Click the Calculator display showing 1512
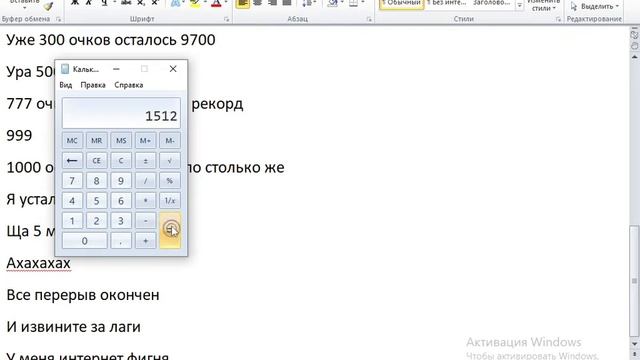The image size is (640, 360). (x=121, y=113)
